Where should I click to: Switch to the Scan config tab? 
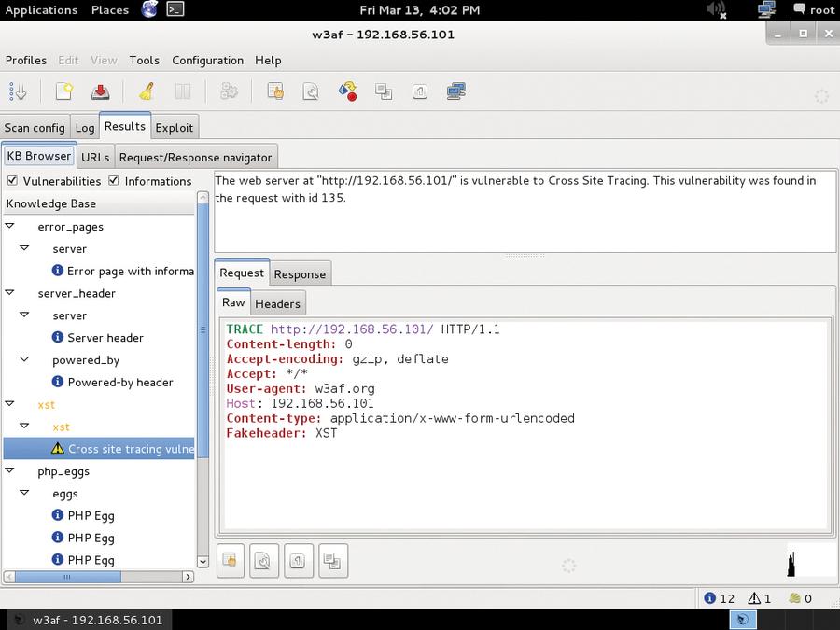point(35,128)
